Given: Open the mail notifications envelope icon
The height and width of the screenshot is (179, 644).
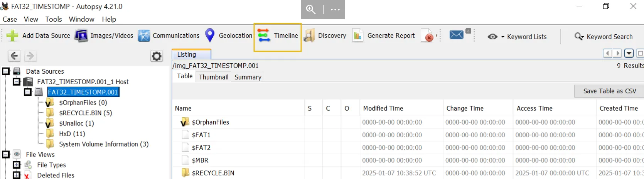Looking at the screenshot, I should (x=457, y=35).
